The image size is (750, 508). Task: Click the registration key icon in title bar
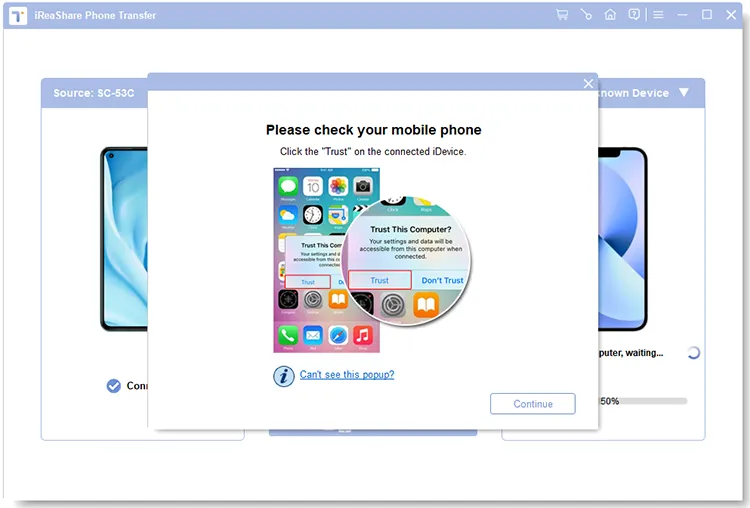click(x=586, y=15)
